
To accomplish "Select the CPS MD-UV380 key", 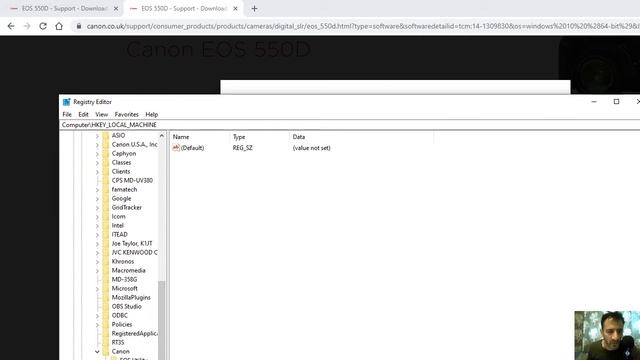I will point(132,180).
